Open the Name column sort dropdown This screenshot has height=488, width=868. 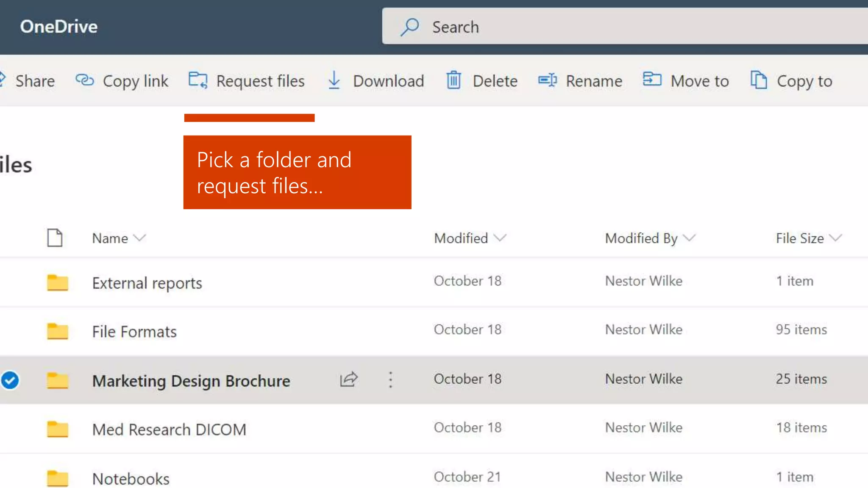pos(139,238)
